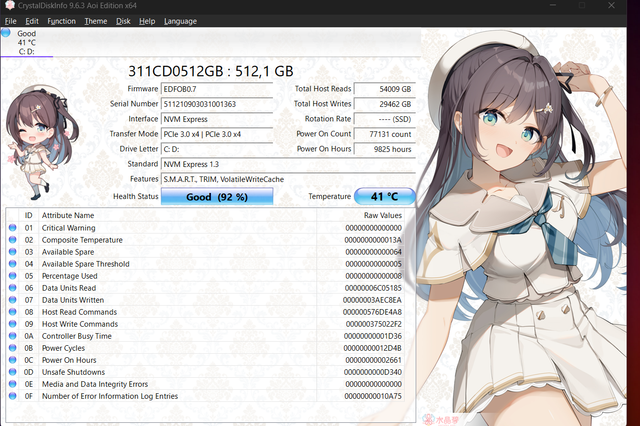Click the Drive Letter field C: D:
This screenshot has width=640, height=426.
click(x=217, y=149)
